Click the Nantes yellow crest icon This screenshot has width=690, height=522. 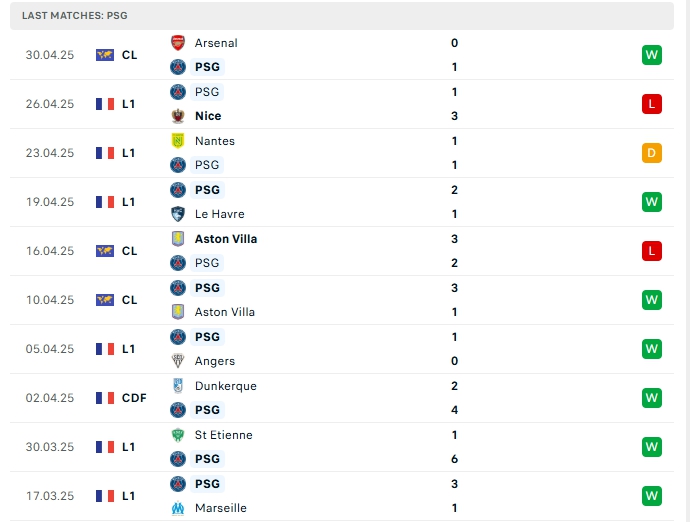(178, 141)
